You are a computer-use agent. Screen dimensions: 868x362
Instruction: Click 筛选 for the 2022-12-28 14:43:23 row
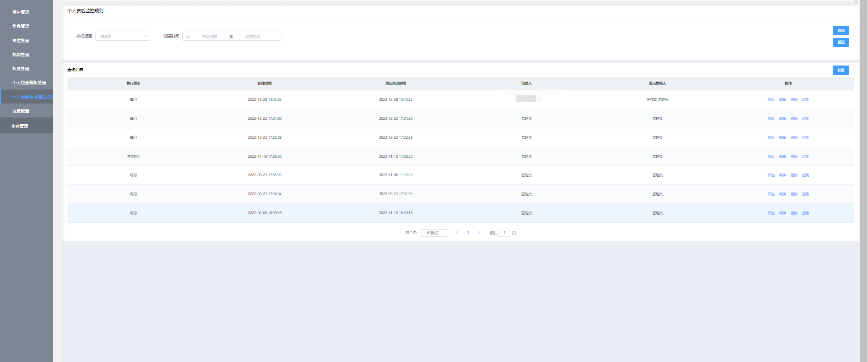(x=771, y=100)
